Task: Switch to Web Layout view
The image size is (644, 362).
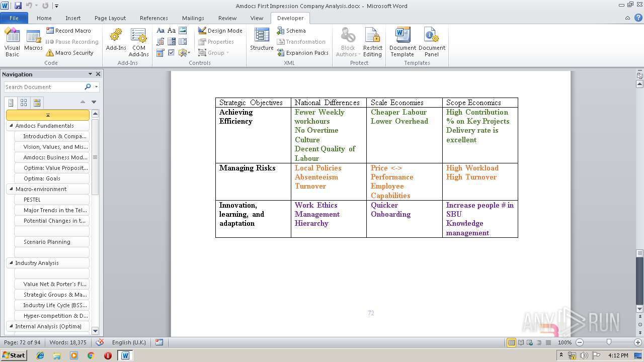Action: point(529,342)
